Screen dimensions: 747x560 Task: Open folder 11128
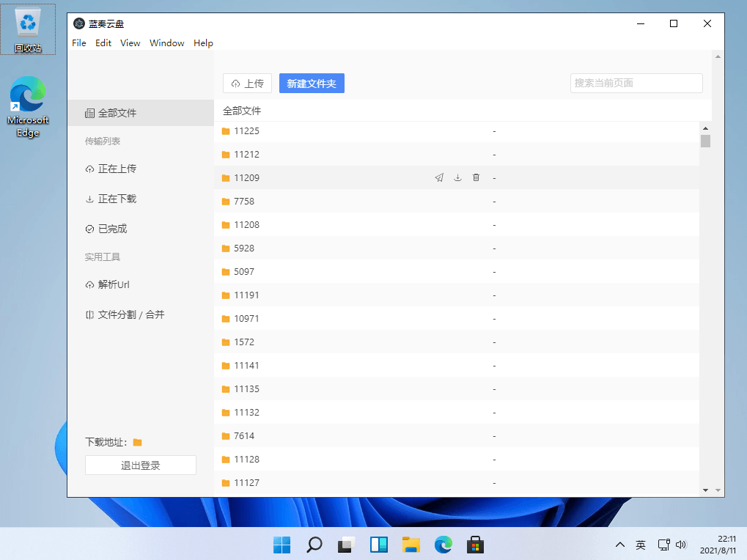pos(247,460)
